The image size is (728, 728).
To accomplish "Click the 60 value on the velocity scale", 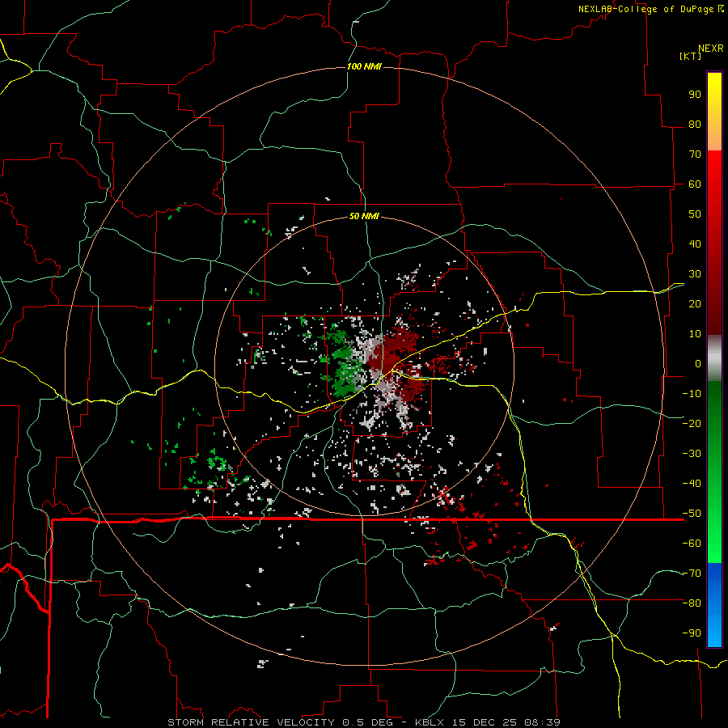I will pyautogui.click(x=695, y=184).
